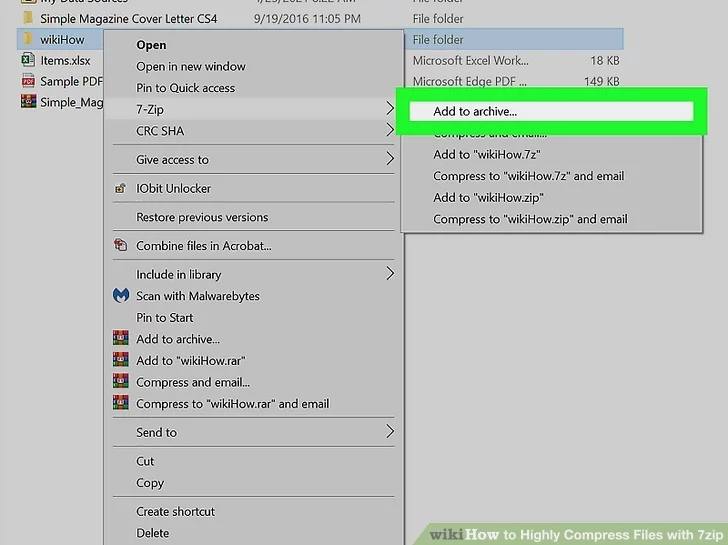The width and height of the screenshot is (728, 545).
Task: Click the IObit Unlocker icon
Action: coord(121,188)
